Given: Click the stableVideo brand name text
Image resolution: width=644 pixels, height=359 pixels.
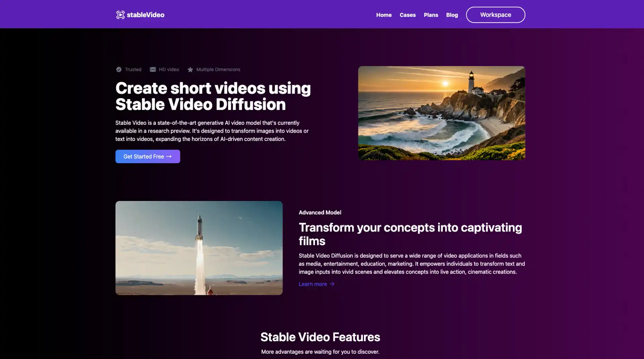Looking at the screenshot, I should 146,15.
